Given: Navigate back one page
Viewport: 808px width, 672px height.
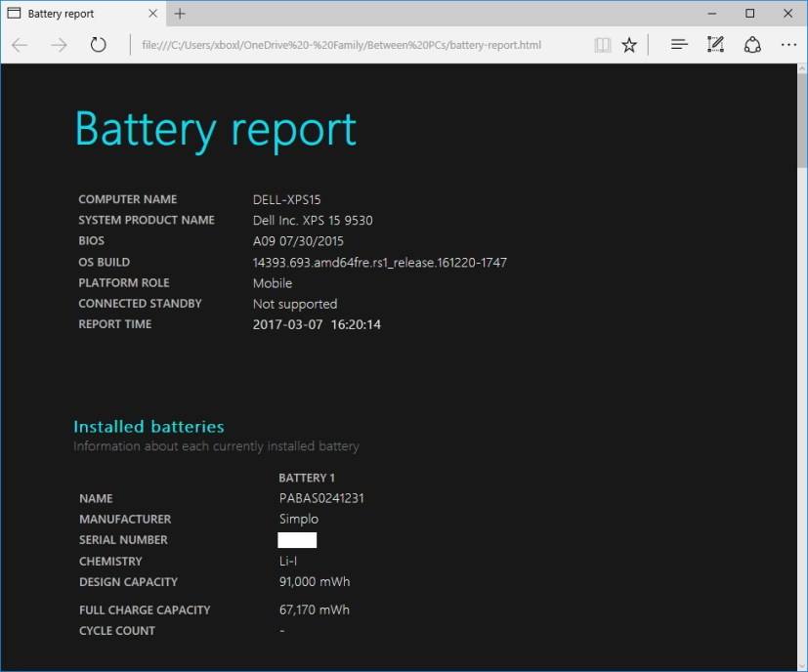Looking at the screenshot, I should (x=20, y=44).
